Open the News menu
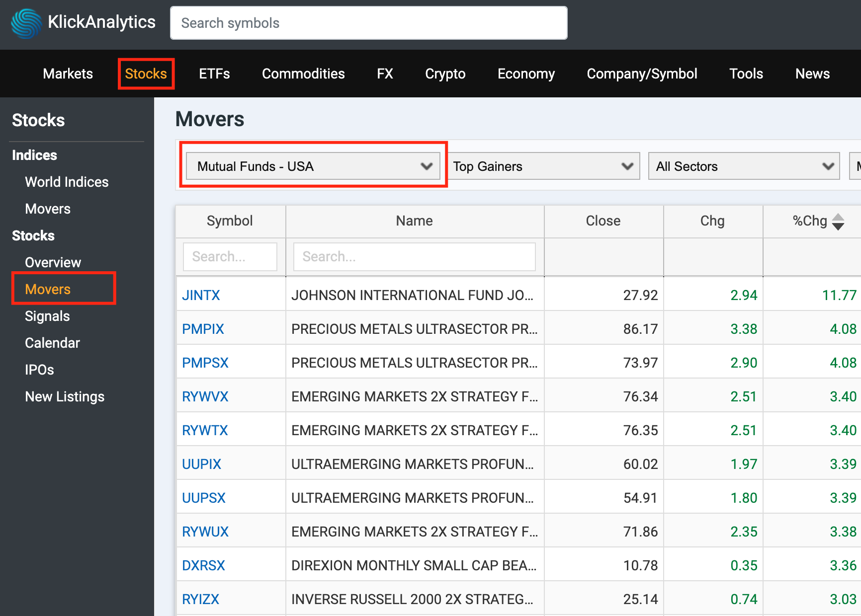 point(812,74)
